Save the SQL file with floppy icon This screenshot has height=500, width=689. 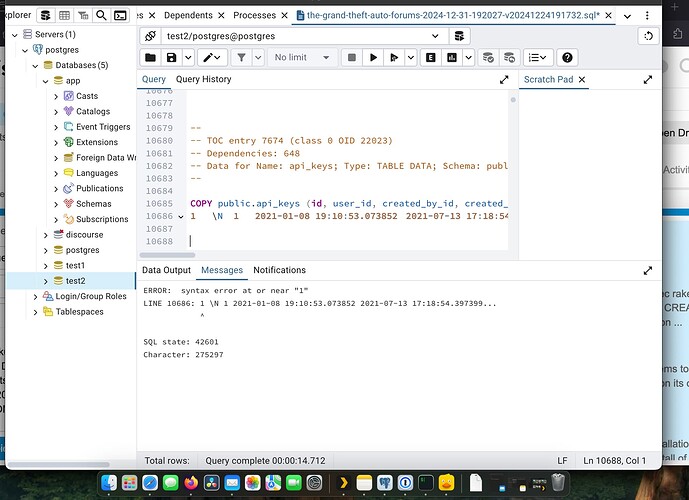pos(171,58)
